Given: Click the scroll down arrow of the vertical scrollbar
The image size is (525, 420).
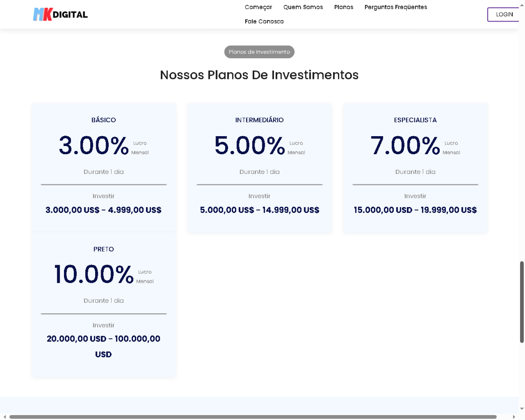Looking at the screenshot, I should [x=522, y=409].
